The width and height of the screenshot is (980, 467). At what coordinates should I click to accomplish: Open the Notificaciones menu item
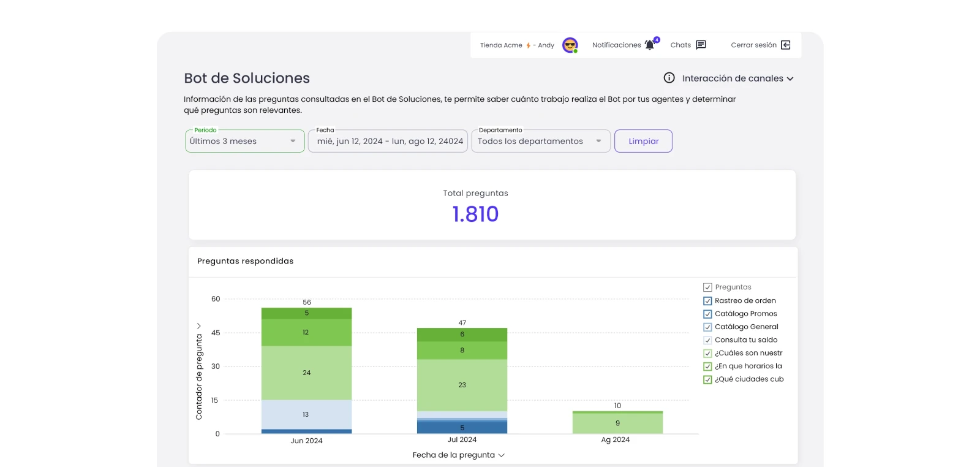pyautogui.click(x=616, y=45)
